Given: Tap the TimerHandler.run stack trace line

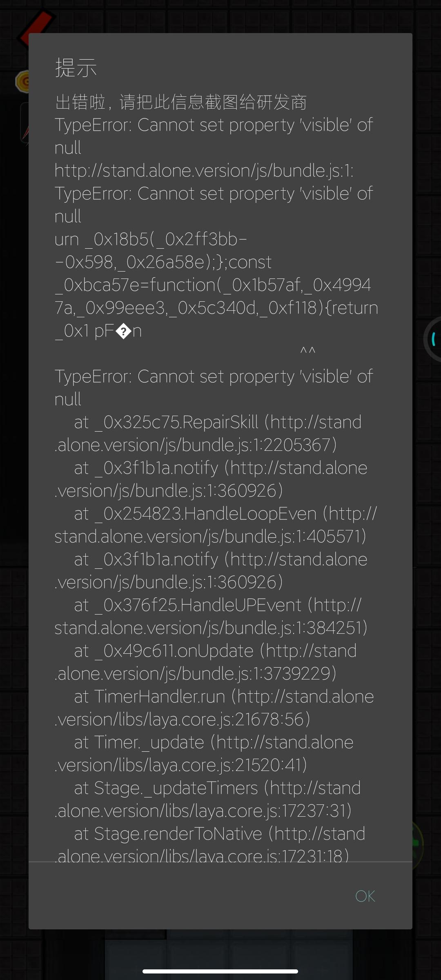Looking at the screenshot, I should (x=214, y=708).
